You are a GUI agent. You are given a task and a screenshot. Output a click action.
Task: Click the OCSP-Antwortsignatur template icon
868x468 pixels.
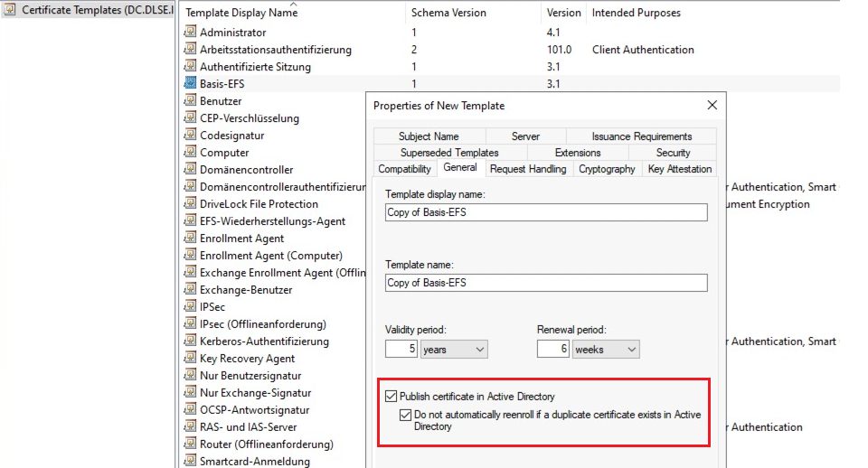pos(190,410)
